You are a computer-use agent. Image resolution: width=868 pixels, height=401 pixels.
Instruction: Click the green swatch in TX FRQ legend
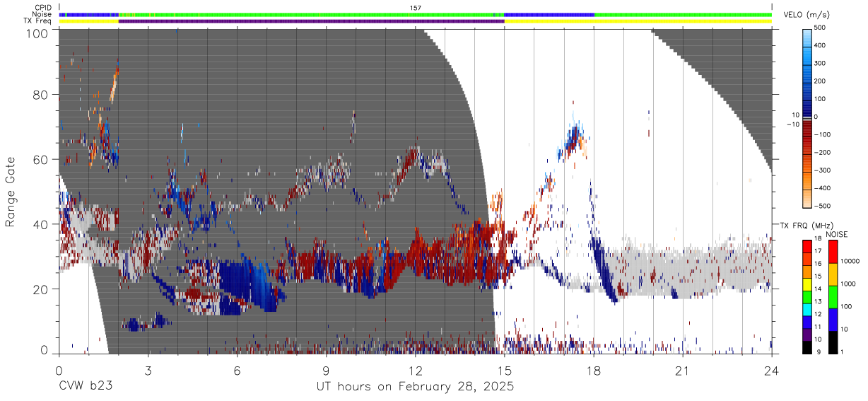[807, 297]
